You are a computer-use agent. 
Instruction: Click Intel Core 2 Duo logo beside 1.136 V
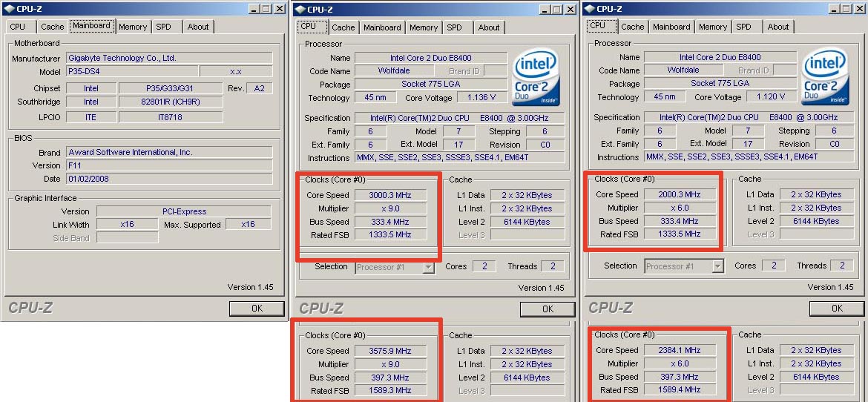click(x=536, y=78)
